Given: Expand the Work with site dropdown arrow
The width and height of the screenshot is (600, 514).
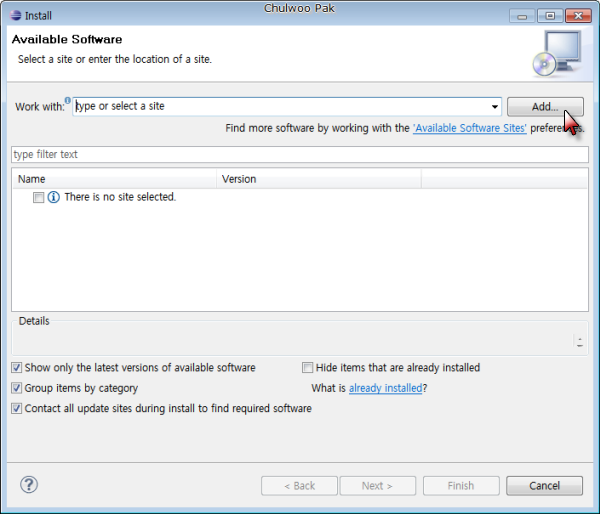Looking at the screenshot, I should click(494, 107).
